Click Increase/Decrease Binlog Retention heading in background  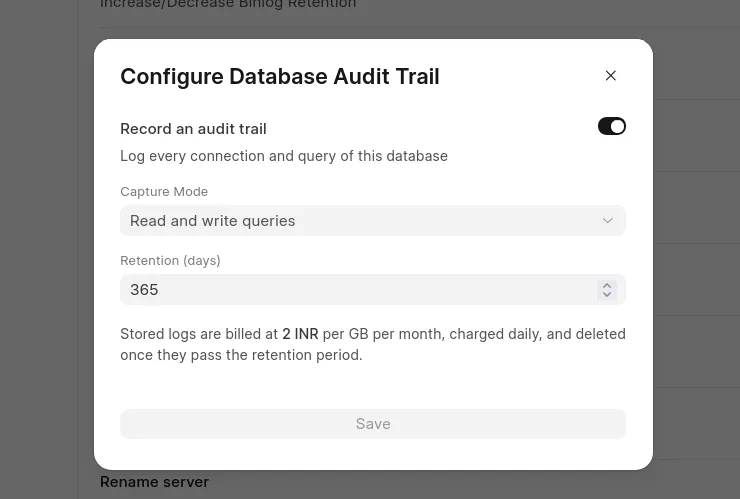point(228,4)
